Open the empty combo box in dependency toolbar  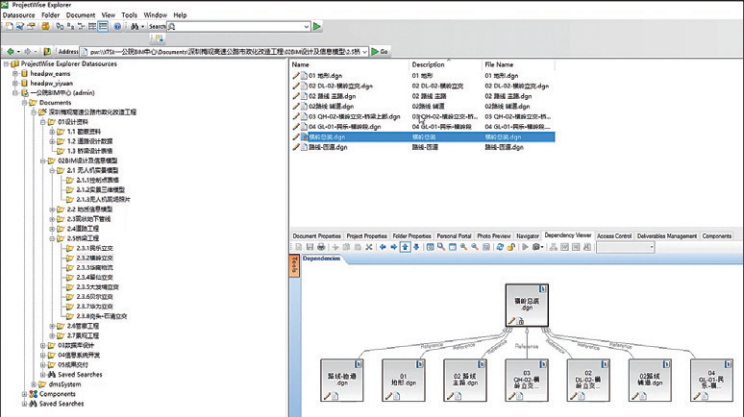[625, 247]
